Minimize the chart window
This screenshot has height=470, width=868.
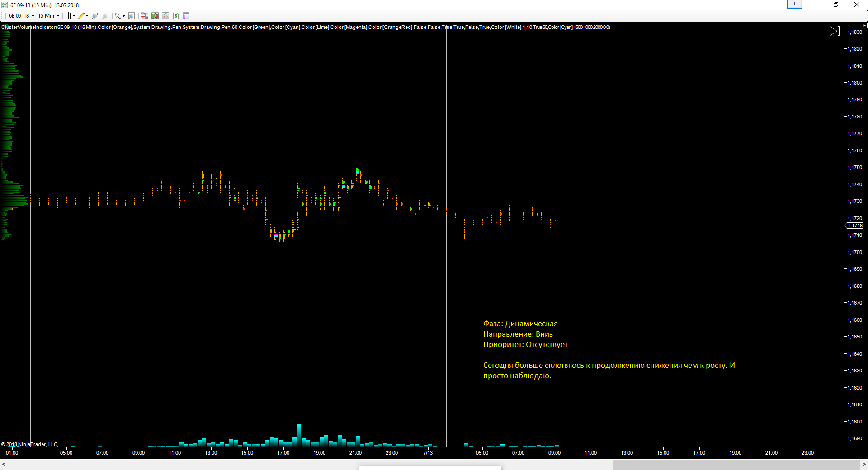[816, 5]
